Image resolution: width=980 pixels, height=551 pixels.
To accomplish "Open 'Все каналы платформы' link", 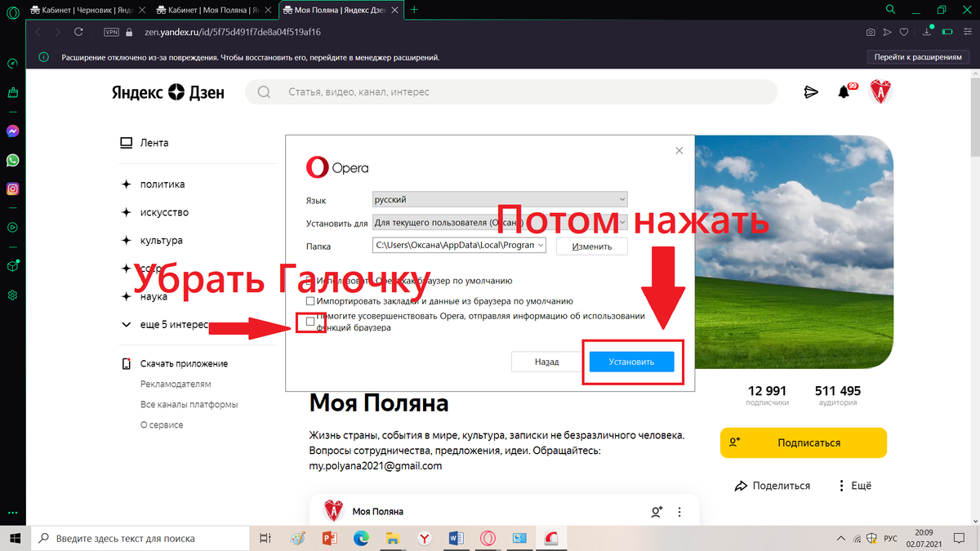I will (189, 404).
